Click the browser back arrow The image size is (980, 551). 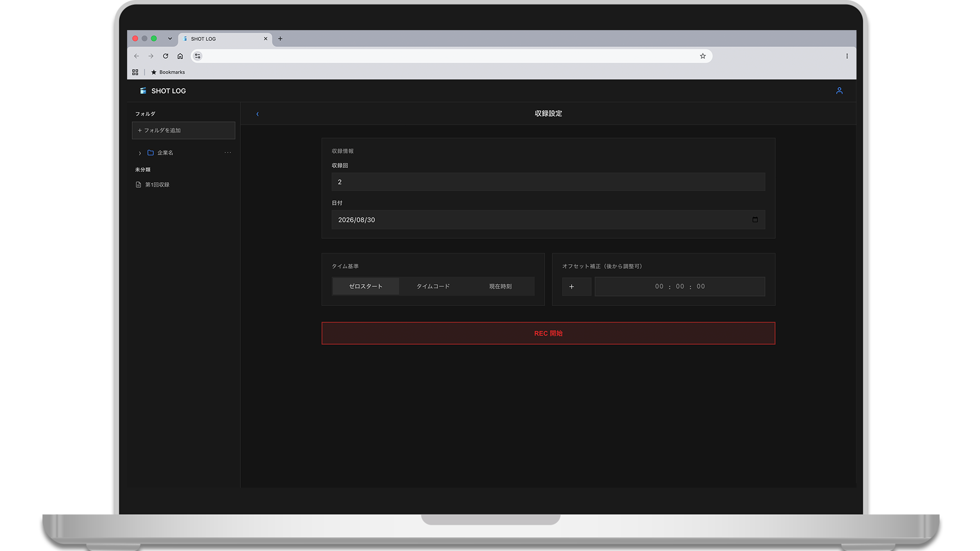tap(136, 56)
